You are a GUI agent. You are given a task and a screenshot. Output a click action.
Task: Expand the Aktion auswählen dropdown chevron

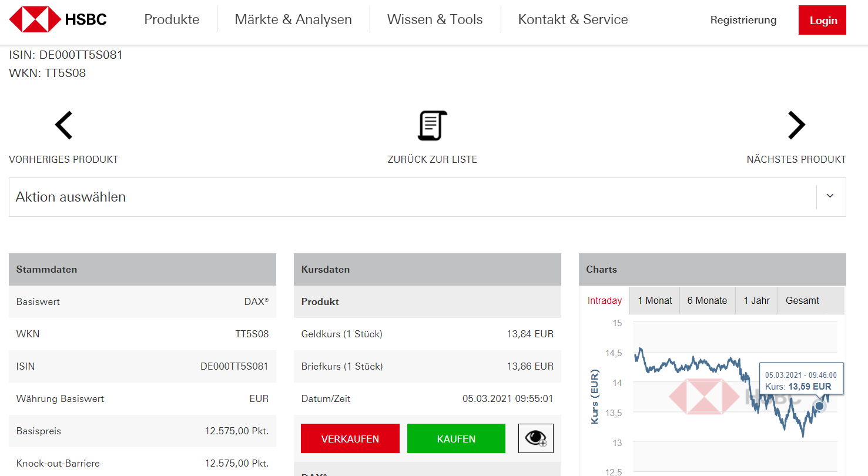coord(830,196)
